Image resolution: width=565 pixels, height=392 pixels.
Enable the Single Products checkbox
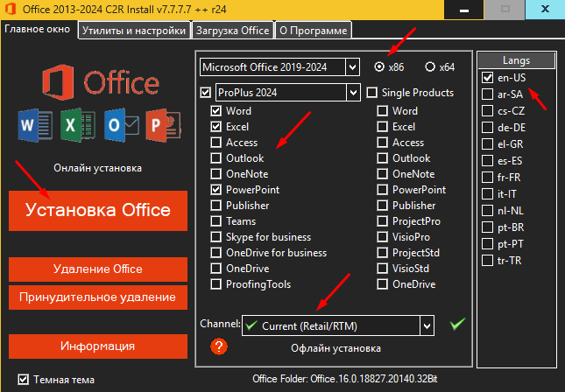pos(372,93)
